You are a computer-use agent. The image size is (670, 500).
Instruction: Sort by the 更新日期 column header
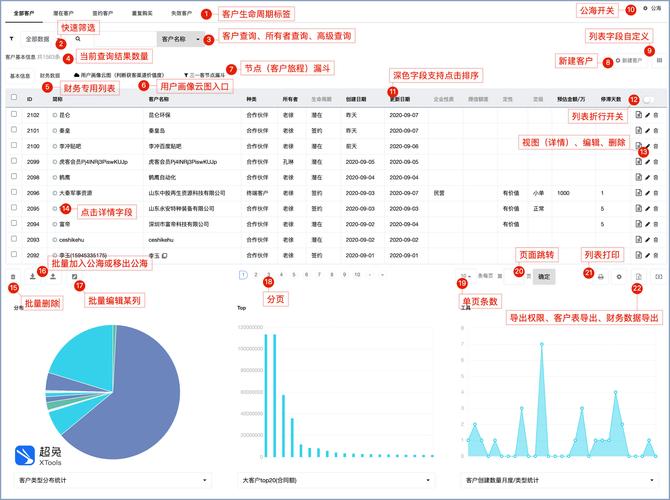[400, 99]
